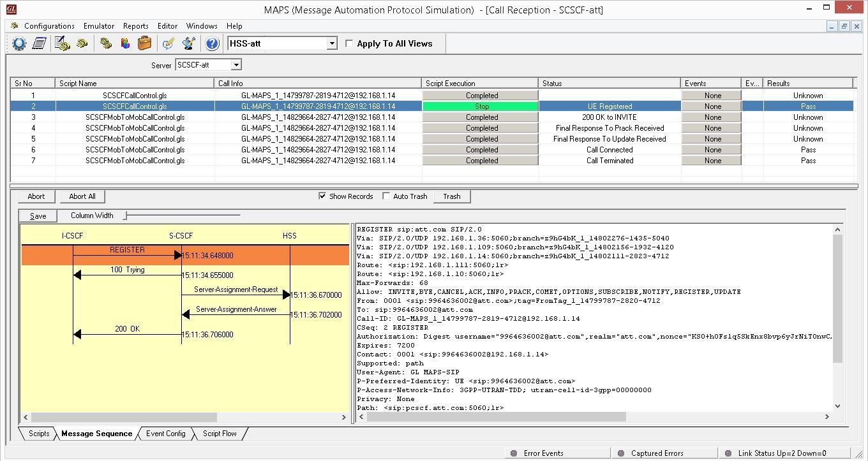Click the Status column header
The width and height of the screenshot is (868, 461).
(x=610, y=83)
